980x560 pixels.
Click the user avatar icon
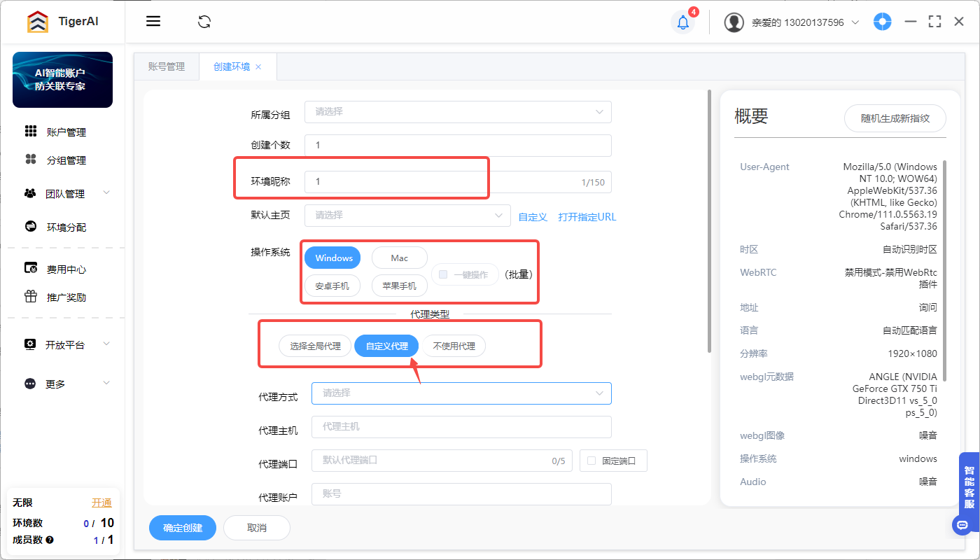click(x=734, y=22)
